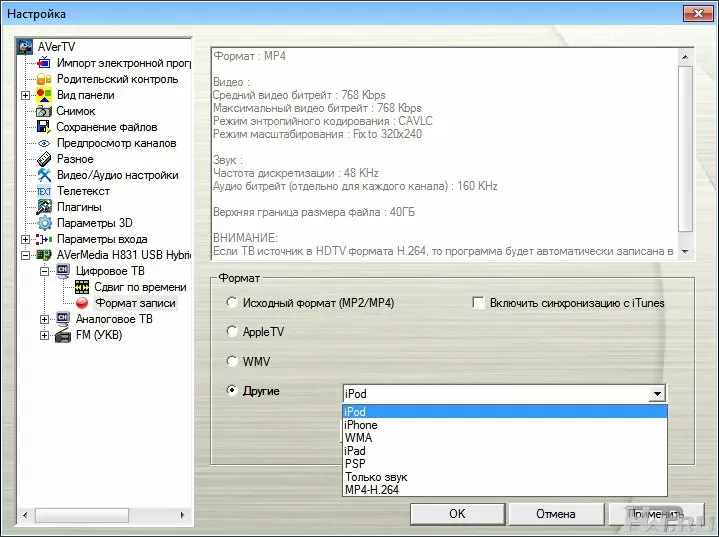Click the Отмена button
Image resolution: width=719 pixels, height=537 pixels.
pyautogui.click(x=555, y=514)
